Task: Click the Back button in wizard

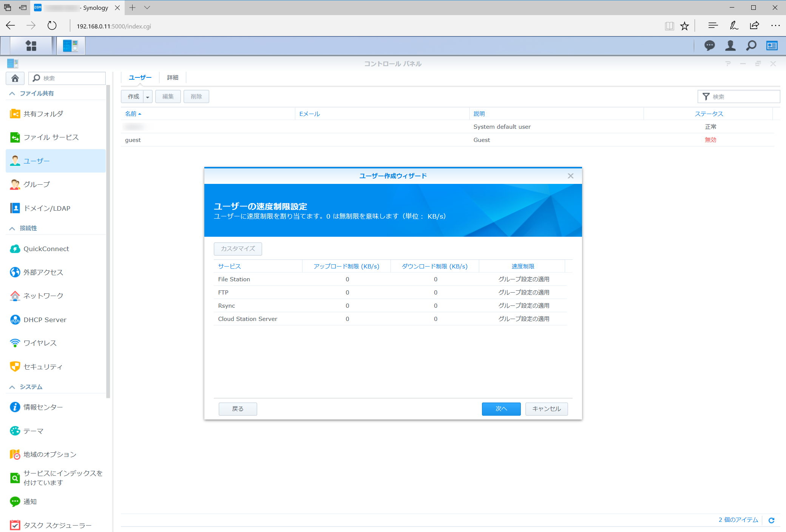Action: pyautogui.click(x=238, y=409)
